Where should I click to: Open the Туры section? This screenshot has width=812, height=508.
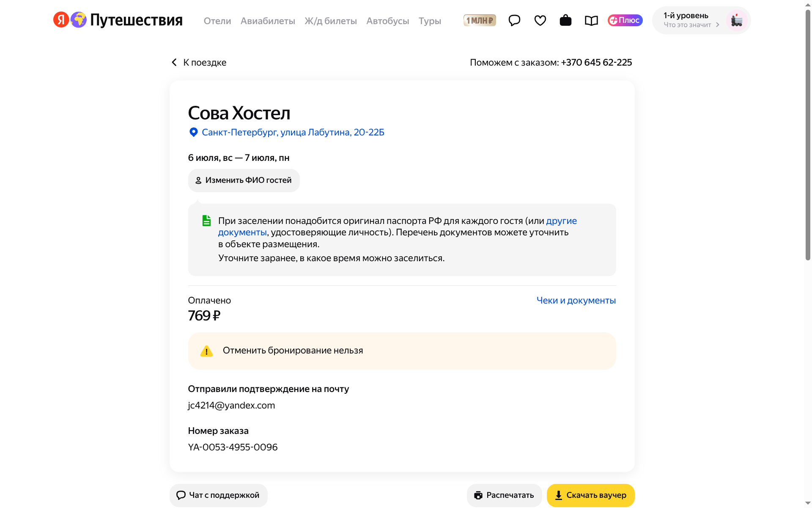pyautogui.click(x=430, y=21)
